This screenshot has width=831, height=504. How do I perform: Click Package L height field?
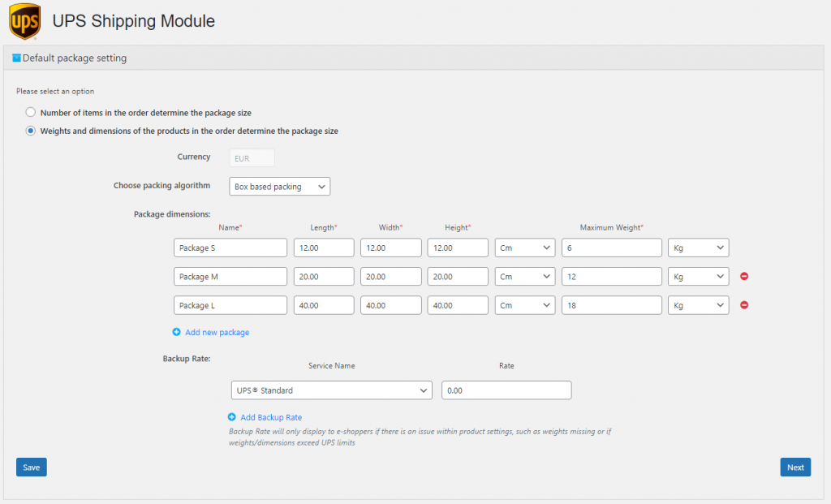pos(458,305)
